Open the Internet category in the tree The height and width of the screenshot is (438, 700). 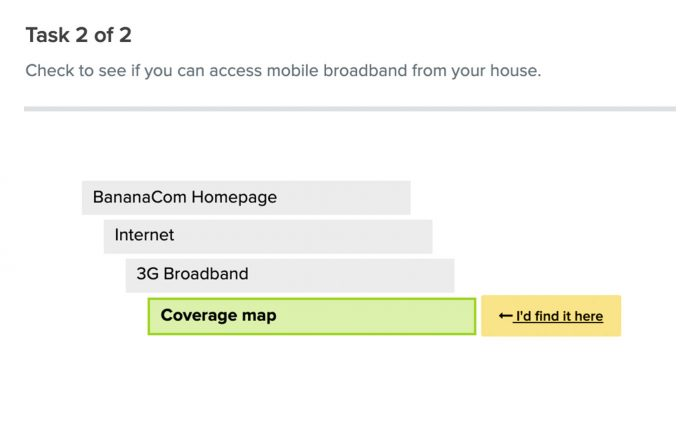(268, 236)
